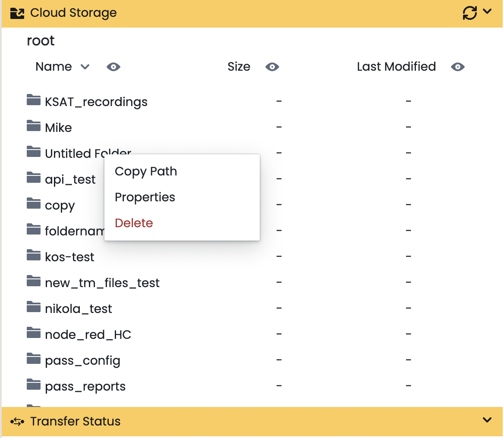504x438 pixels.
Task: Select Delete in the context menu
Action: (x=134, y=223)
